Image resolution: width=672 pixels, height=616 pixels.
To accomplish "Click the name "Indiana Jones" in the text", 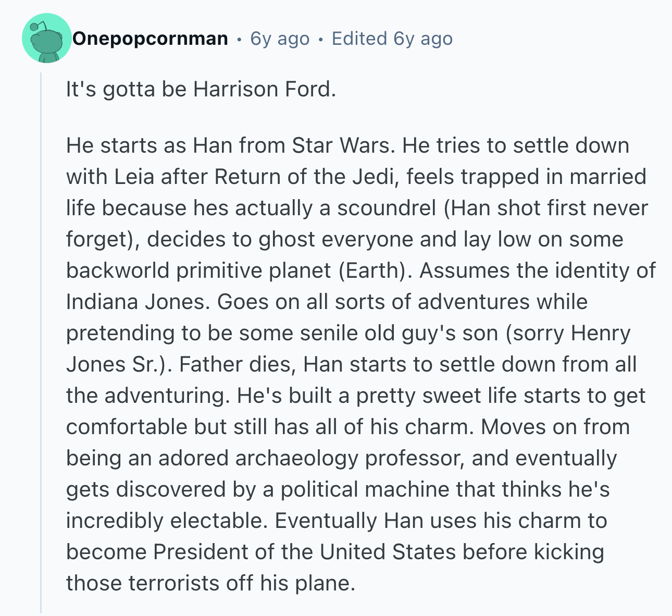I will [135, 302].
